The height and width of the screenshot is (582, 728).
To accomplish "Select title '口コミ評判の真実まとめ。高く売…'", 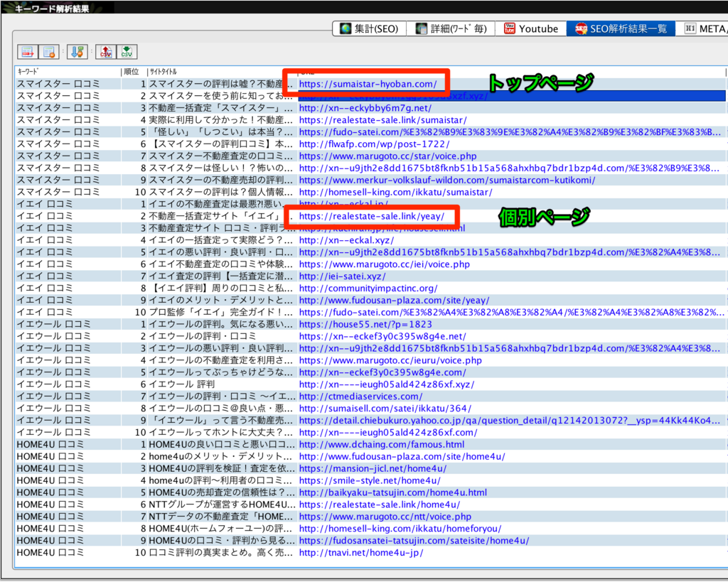I will pyautogui.click(x=220, y=554).
